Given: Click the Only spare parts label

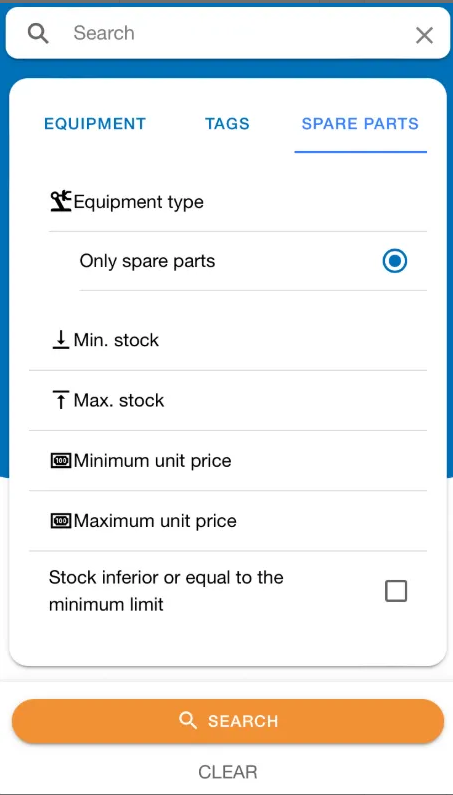Looking at the screenshot, I should pos(147,261).
